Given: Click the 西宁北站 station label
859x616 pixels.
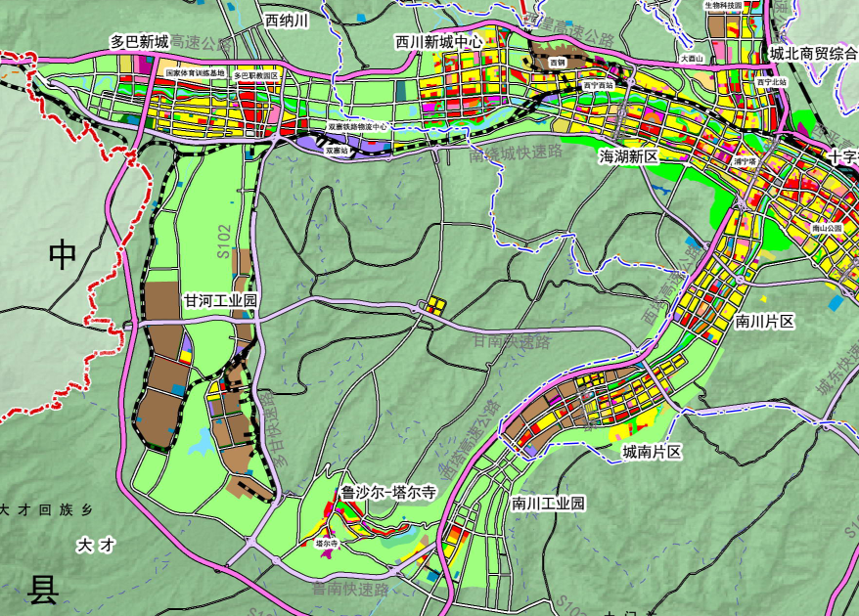Looking at the screenshot, I should 773,81.
